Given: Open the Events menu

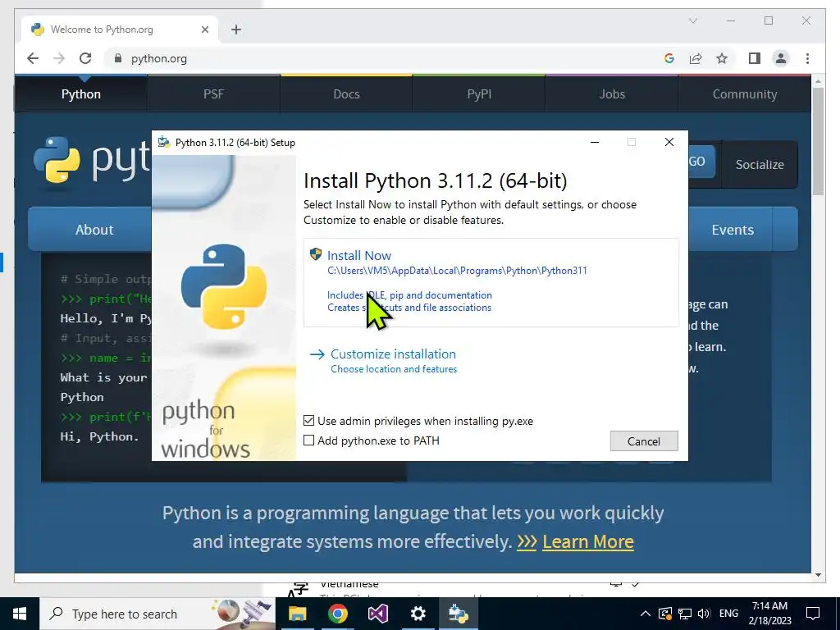Looking at the screenshot, I should (733, 230).
